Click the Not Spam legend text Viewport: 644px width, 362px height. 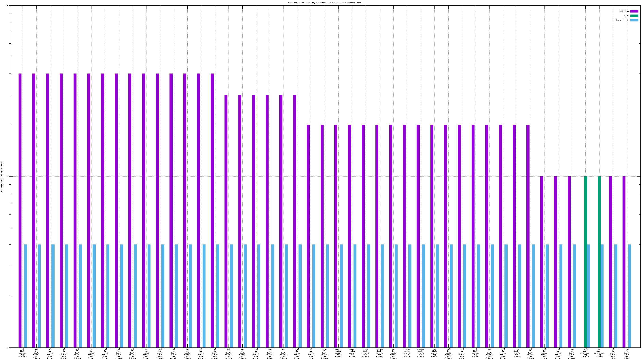tap(624, 11)
